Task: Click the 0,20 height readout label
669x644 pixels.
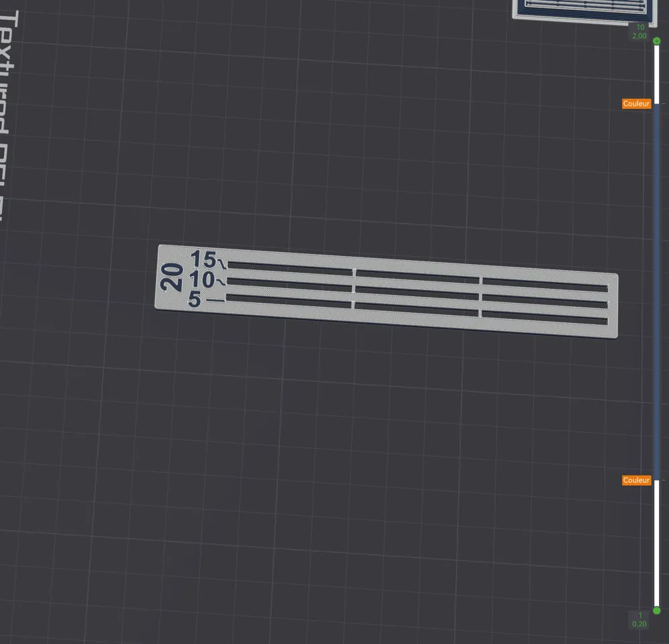Action: pyautogui.click(x=639, y=623)
